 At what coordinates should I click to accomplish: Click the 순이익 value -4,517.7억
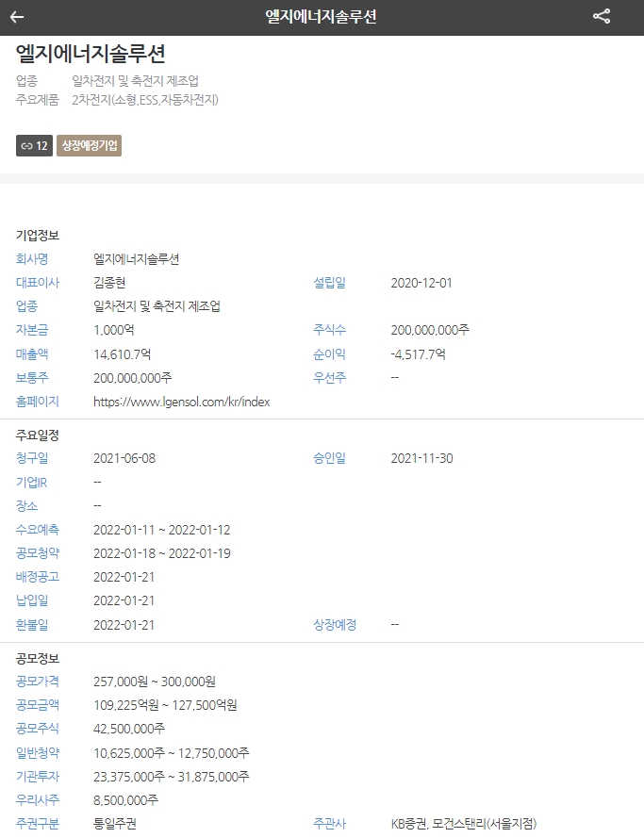coord(418,354)
